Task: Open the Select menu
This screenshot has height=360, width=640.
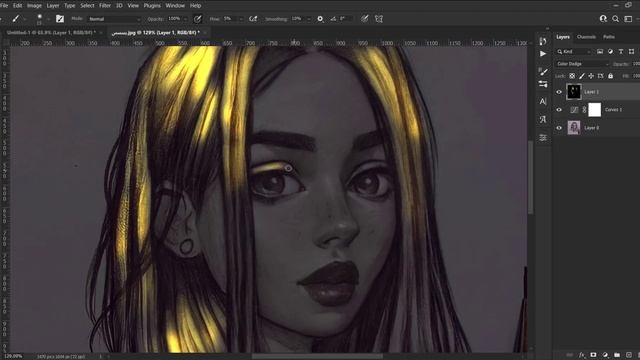Action: point(87,6)
